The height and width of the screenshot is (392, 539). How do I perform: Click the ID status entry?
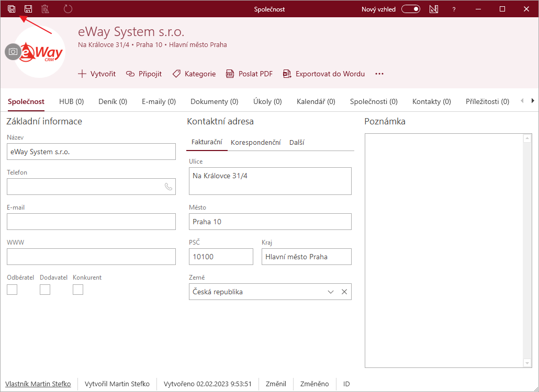pos(346,384)
